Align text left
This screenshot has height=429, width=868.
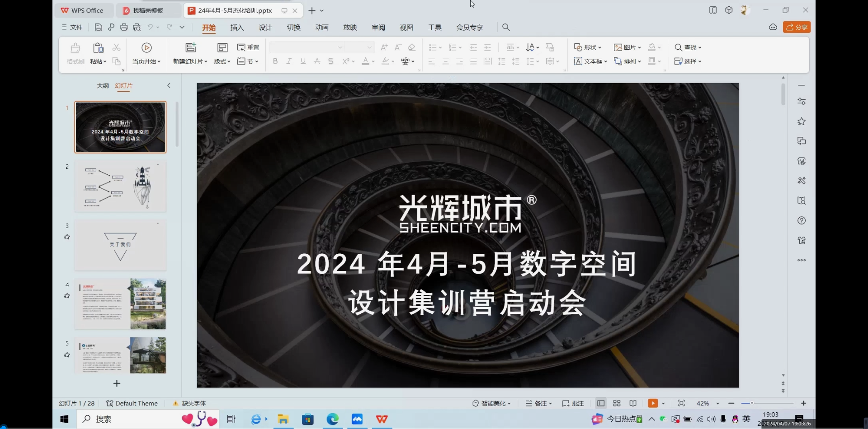[432, 61]
